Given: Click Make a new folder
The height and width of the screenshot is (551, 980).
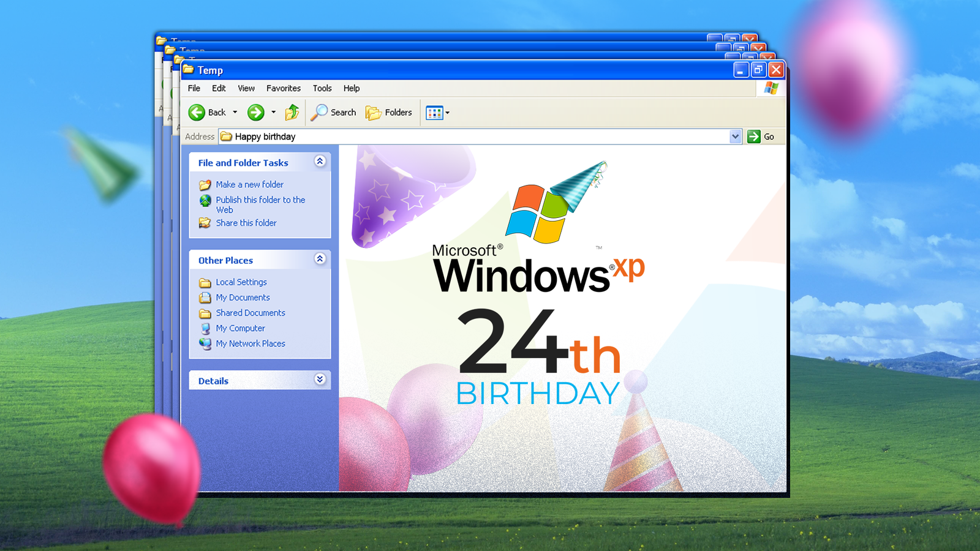Looking at the screenshot, I should coord(249,184).
